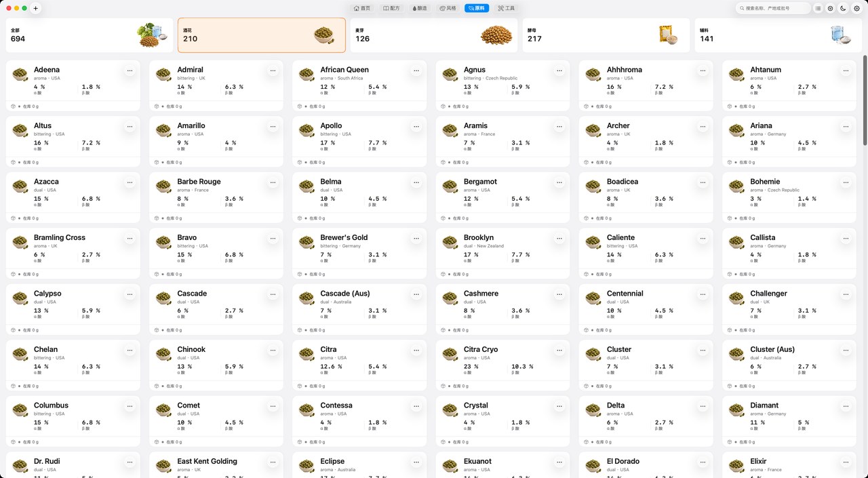Viewport: 868px width, 478px height.
Task: Click the inventory box icon on Bravo card
Action: point(156,274)
